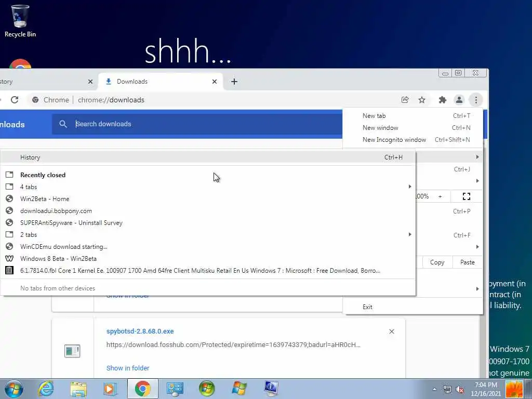
Task: Reopen 6.1.7814.0.fbl Core 1 Kernel entry
Action: [x=208, y=270]
